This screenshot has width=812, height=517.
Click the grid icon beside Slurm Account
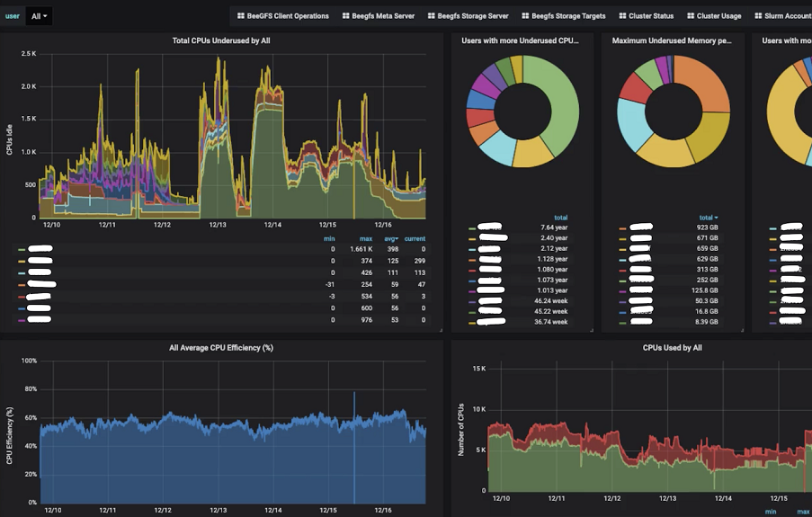758,16
